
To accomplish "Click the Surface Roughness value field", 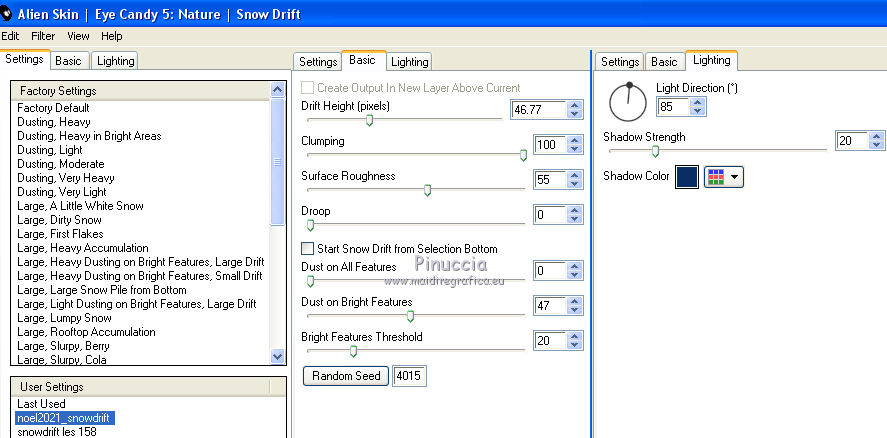I will [550, 180].
